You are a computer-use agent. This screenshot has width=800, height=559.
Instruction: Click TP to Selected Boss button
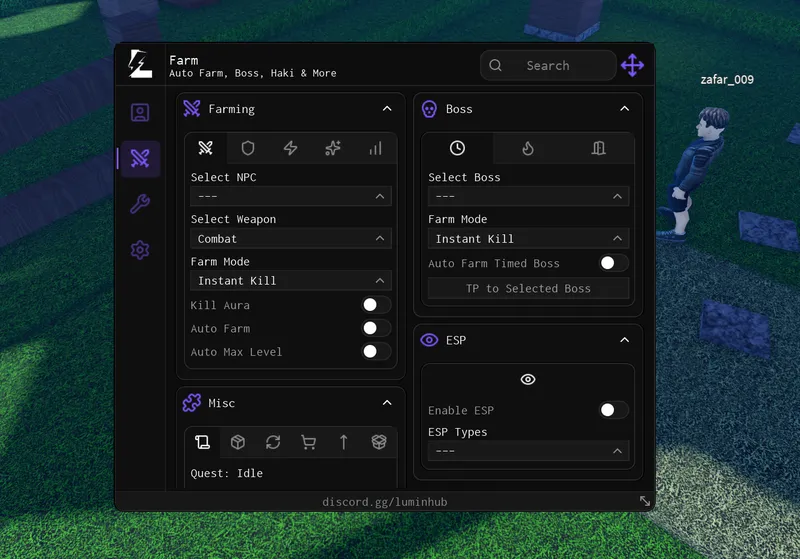(528, 289)
